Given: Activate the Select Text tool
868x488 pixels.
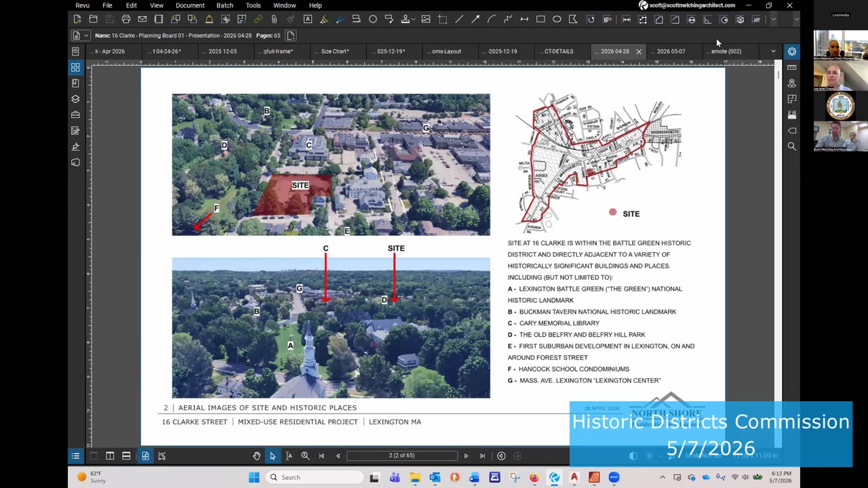Looking at the screenshot, I should point(289,456).
